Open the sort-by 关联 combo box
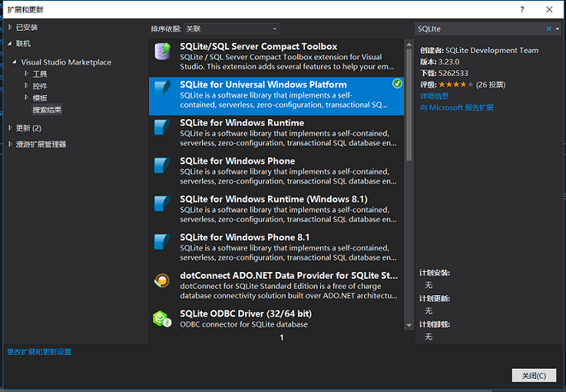Screen dimensions: 566x392 pyautogui.click(x=232, y=28)
